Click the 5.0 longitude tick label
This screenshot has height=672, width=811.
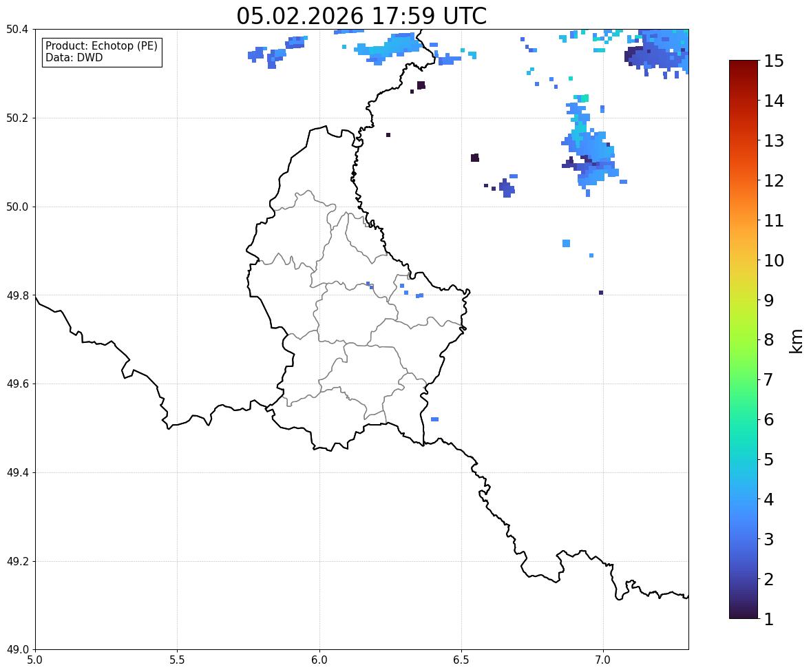point(35,660)
